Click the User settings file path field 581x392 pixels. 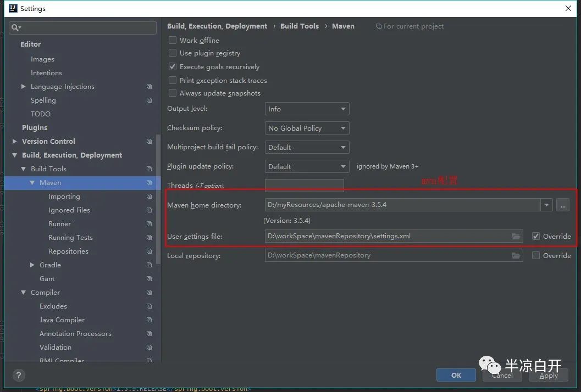[394, 236]
